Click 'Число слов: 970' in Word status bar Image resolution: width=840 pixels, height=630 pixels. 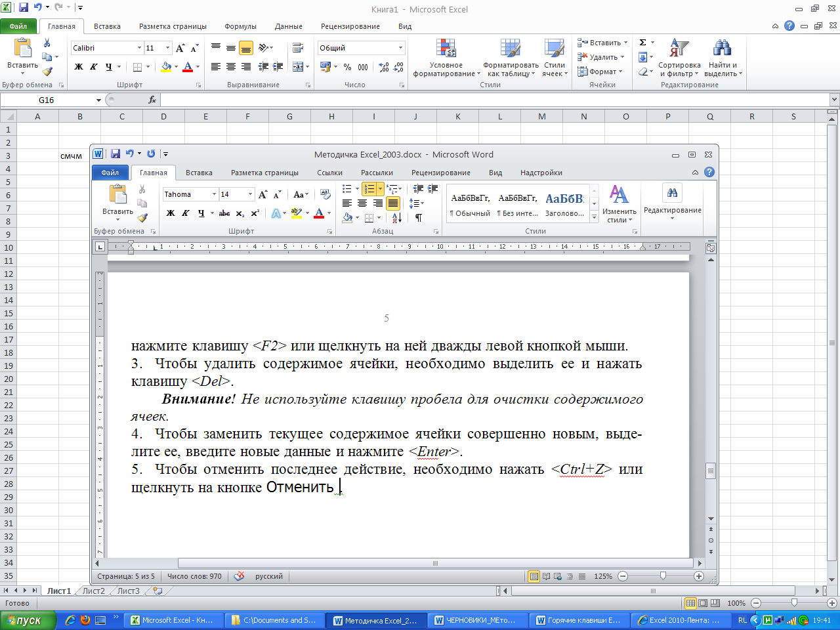click(194, 576)
